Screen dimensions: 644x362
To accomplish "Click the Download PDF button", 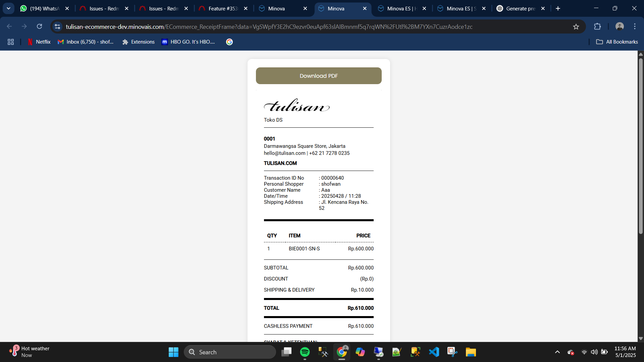I will [319, 76].
